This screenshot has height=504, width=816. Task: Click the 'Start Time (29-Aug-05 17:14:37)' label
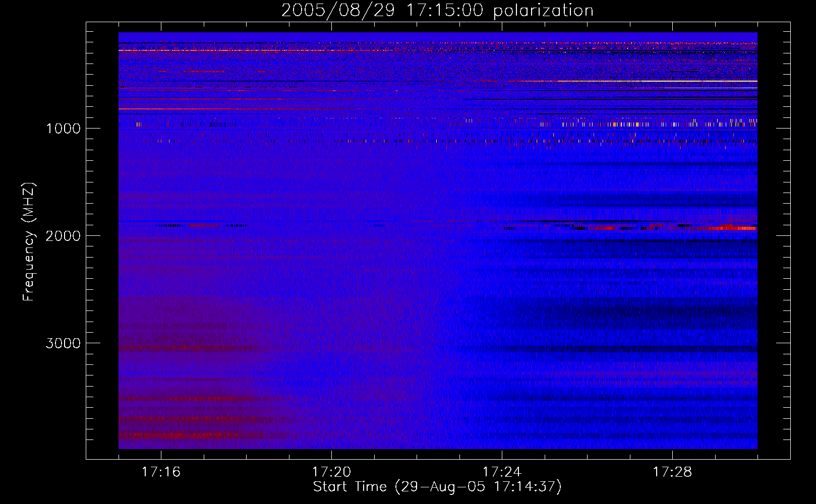[437, 487]
